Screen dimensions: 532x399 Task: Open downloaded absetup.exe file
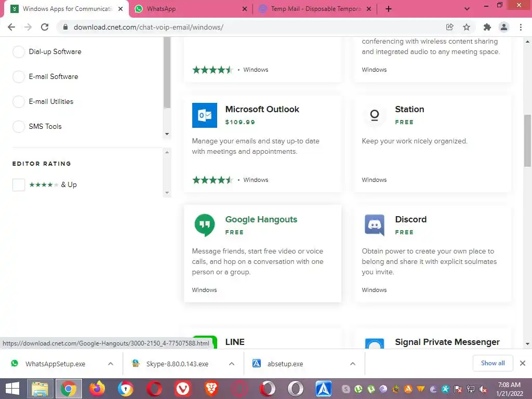pyautogui.click(x=285, y=364)
